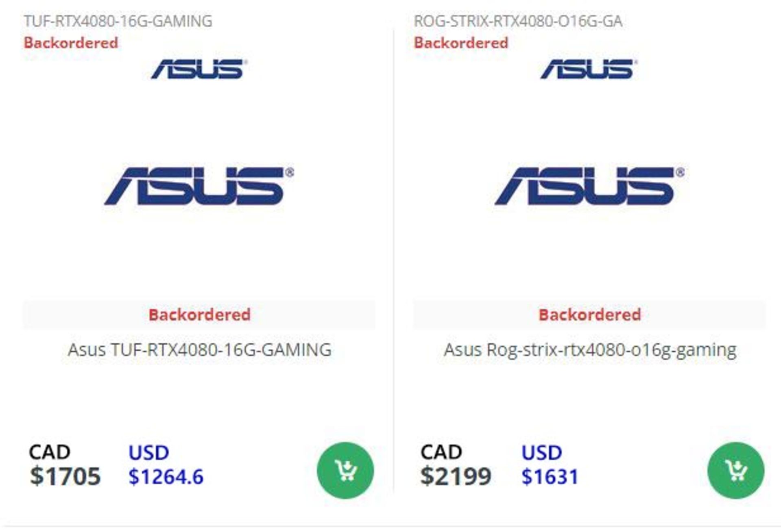Open the large ASUS image for the ROG Strix card
The height and width of the screenshot is (532, 781).
pos(589,186)
